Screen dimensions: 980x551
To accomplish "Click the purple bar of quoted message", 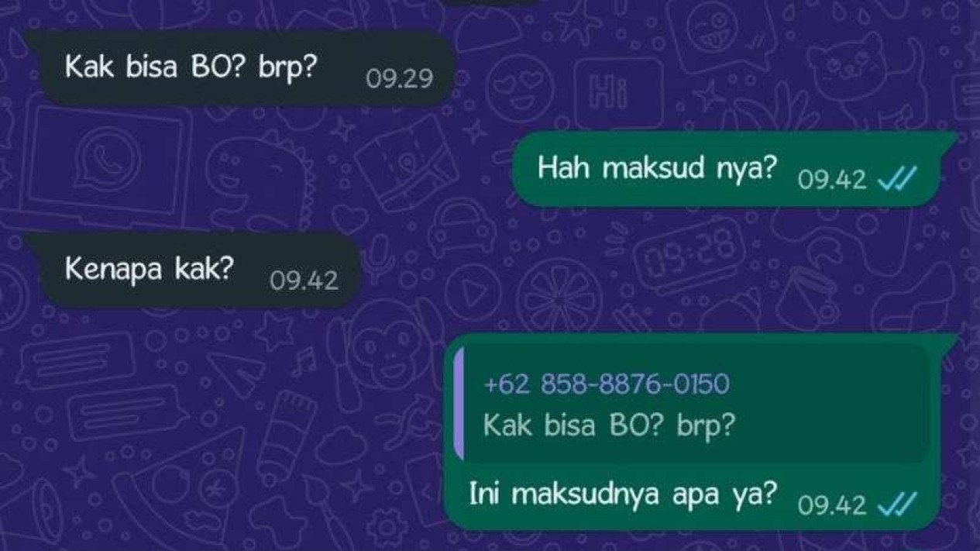I will pos(459,404).
